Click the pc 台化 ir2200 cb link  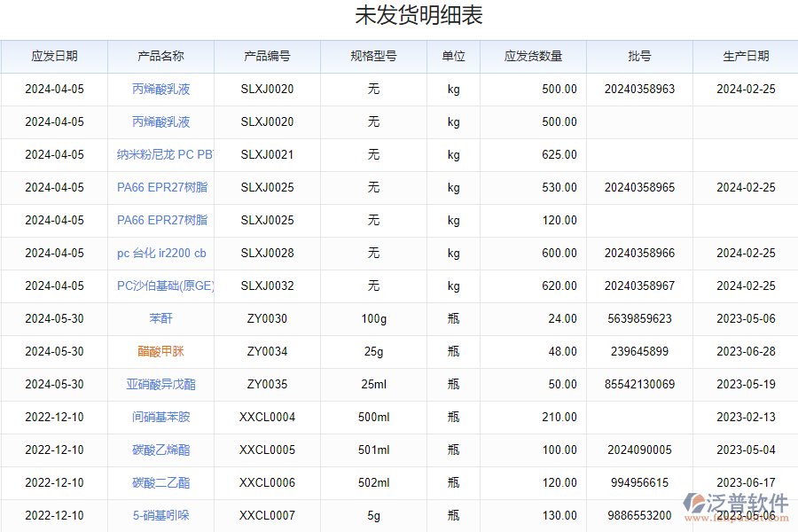(160, 253)
